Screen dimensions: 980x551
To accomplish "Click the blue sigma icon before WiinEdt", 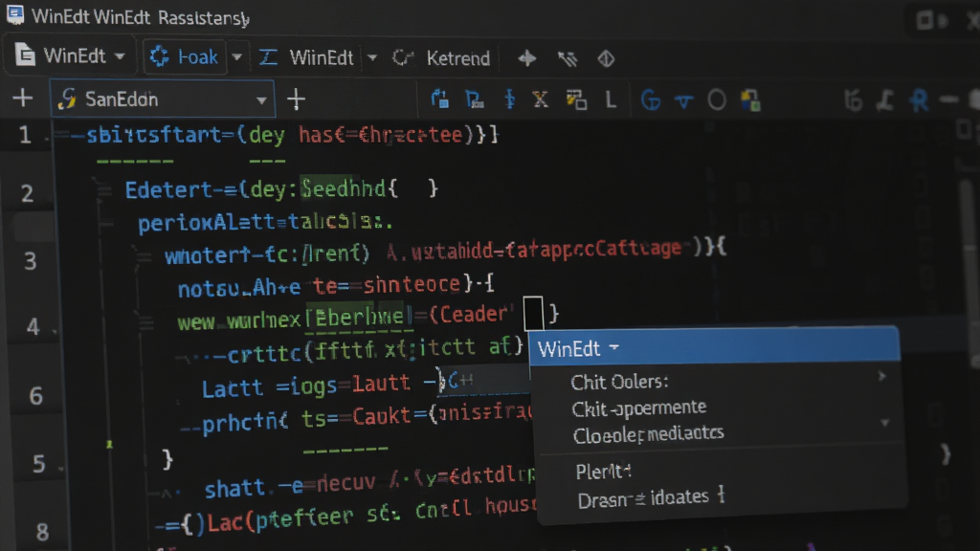I will point(268,57).
